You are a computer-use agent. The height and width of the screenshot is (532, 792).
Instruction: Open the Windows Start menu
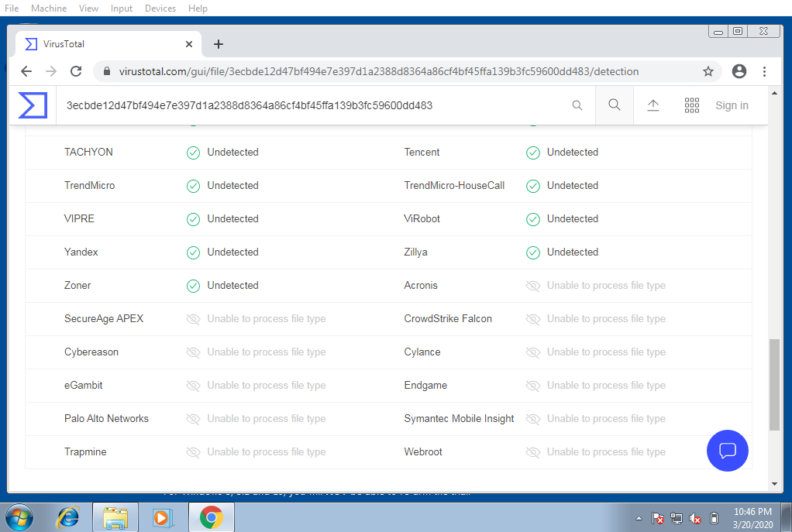pos(19,517)
